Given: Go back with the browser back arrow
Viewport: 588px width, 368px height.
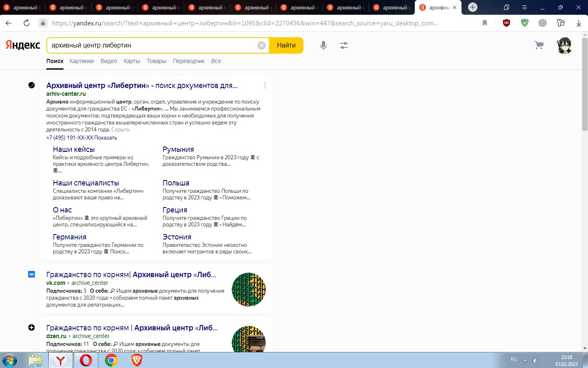Looking at the screenshot, I should 9,23.
